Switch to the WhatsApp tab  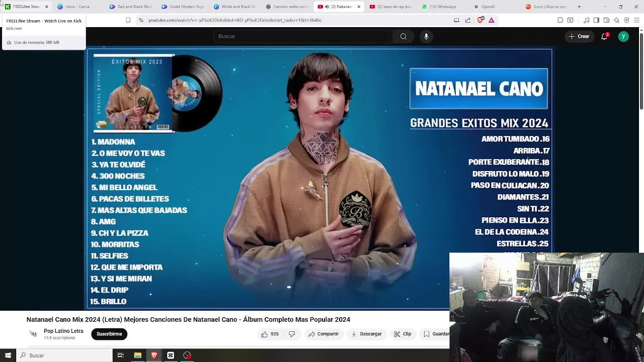[443, 7]
